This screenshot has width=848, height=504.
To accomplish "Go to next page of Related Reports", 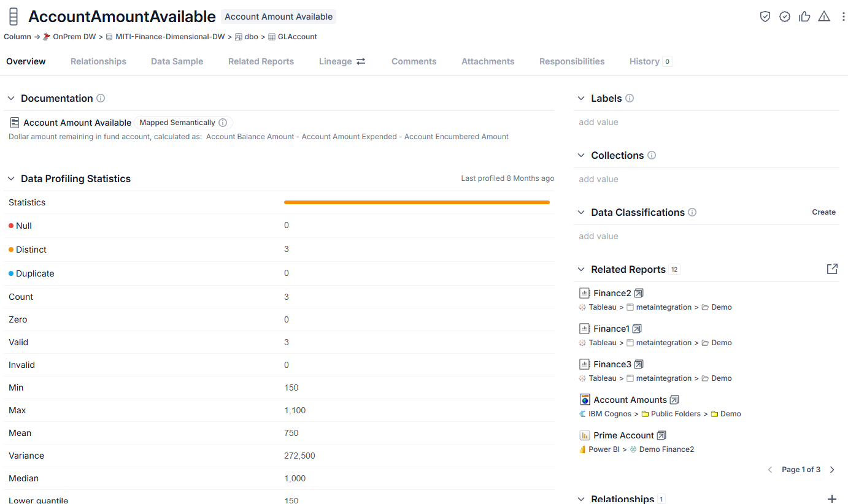I will (x=832, y=470).
